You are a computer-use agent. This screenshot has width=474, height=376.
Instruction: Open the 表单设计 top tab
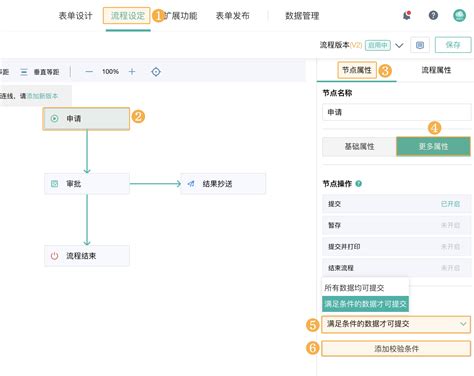(x=75, y=16)
